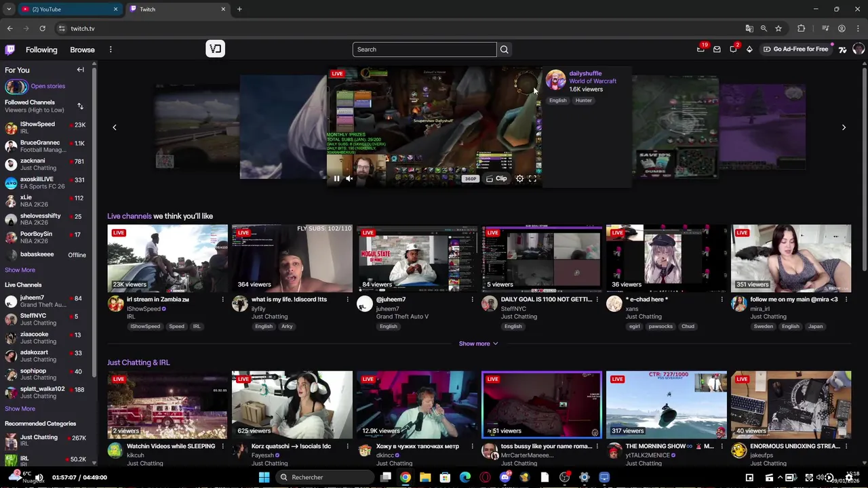Open options for DAILY GOAL IS 1100 stream

(x=597, y=300)
